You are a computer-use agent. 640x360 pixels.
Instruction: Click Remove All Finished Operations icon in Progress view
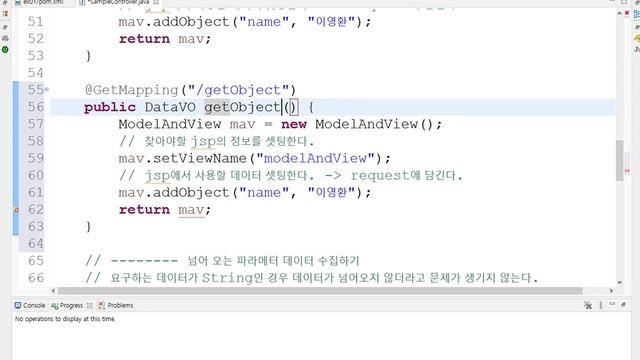click(588, 305)
